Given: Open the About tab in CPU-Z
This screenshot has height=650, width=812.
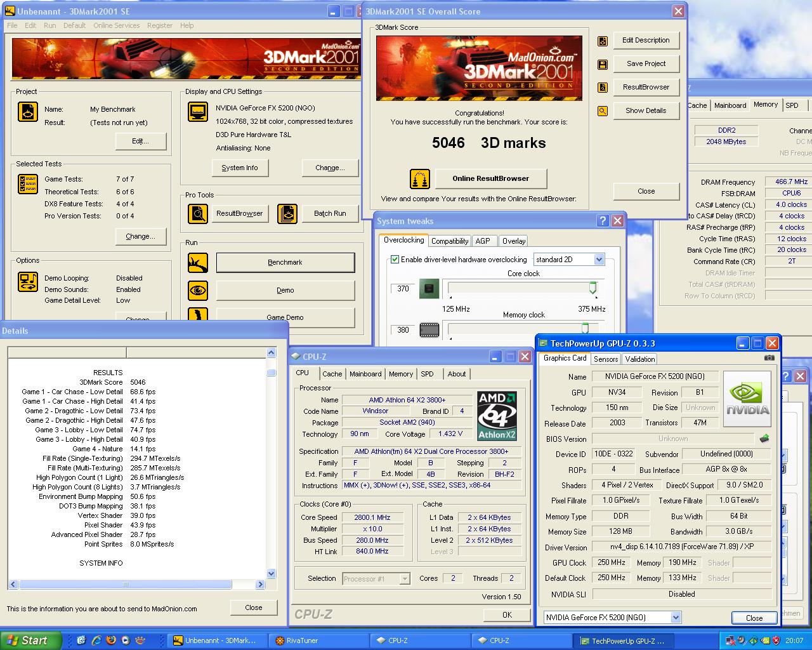Looking at the screenshot, I should [x=456, y=374].
